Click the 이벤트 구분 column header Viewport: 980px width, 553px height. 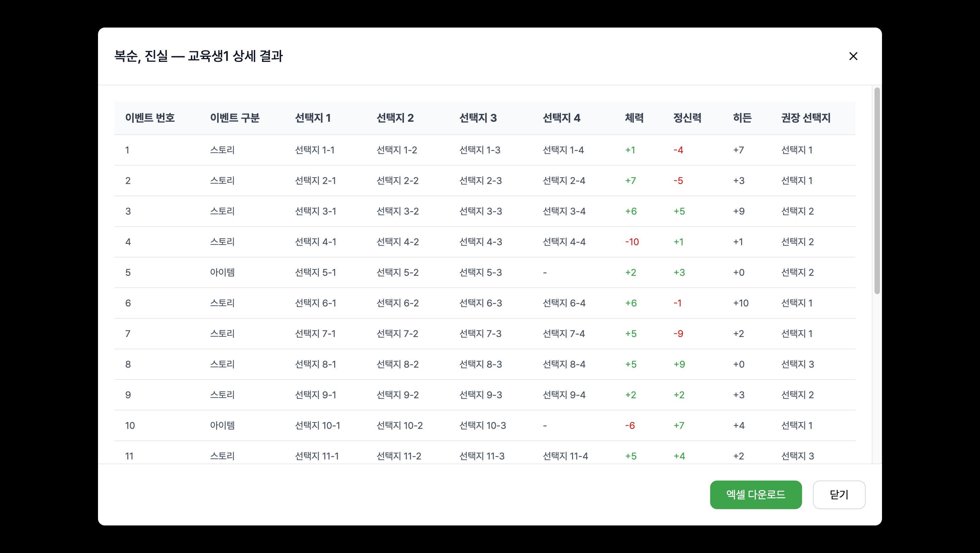click(x=235, y=118)
